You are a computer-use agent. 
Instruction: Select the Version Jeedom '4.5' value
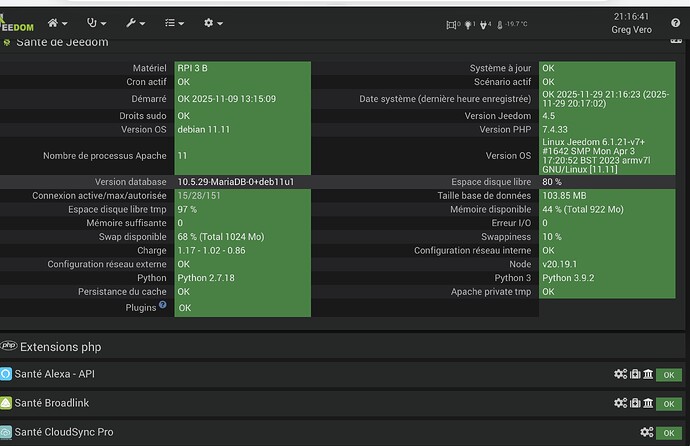click(548, 116)
